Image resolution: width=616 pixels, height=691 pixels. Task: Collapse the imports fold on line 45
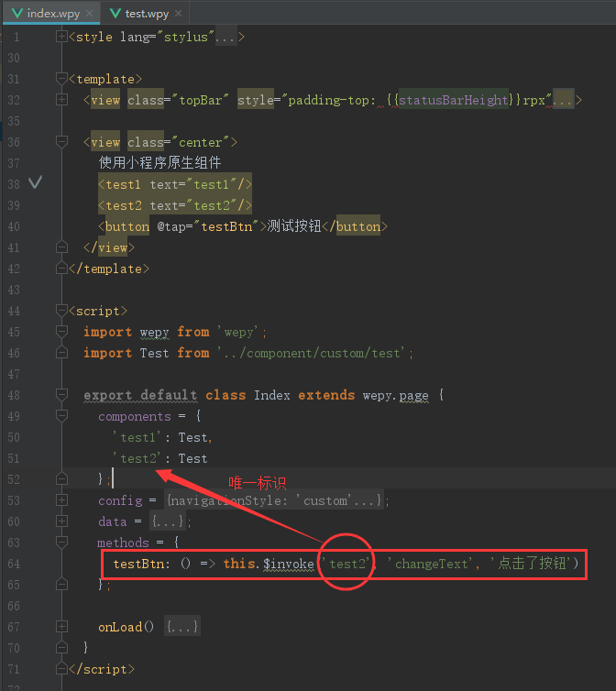61,332
